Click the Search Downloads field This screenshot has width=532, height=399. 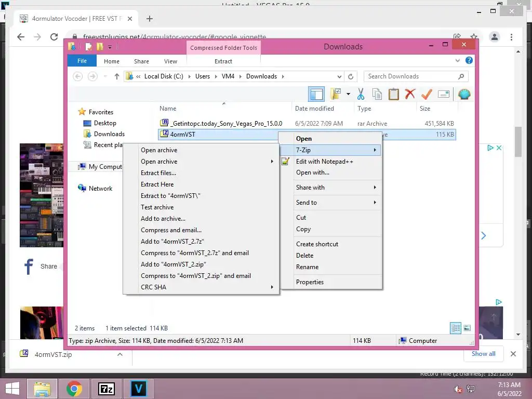(x=416, y=76)
